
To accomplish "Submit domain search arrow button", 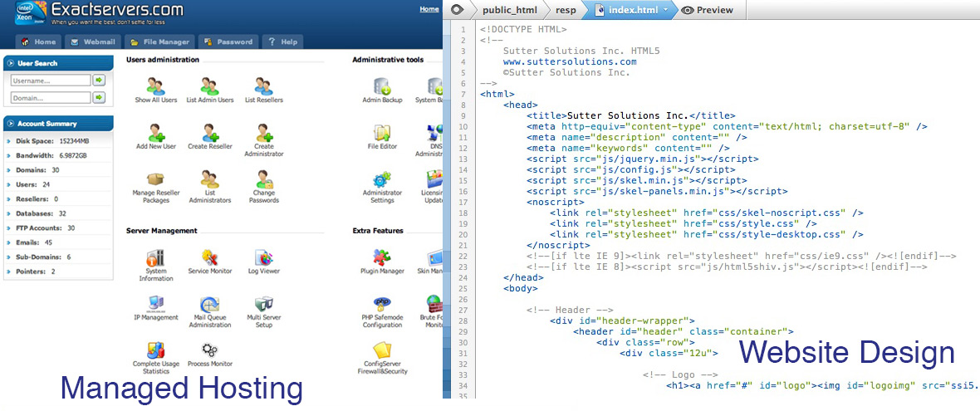I will (100, 98).
